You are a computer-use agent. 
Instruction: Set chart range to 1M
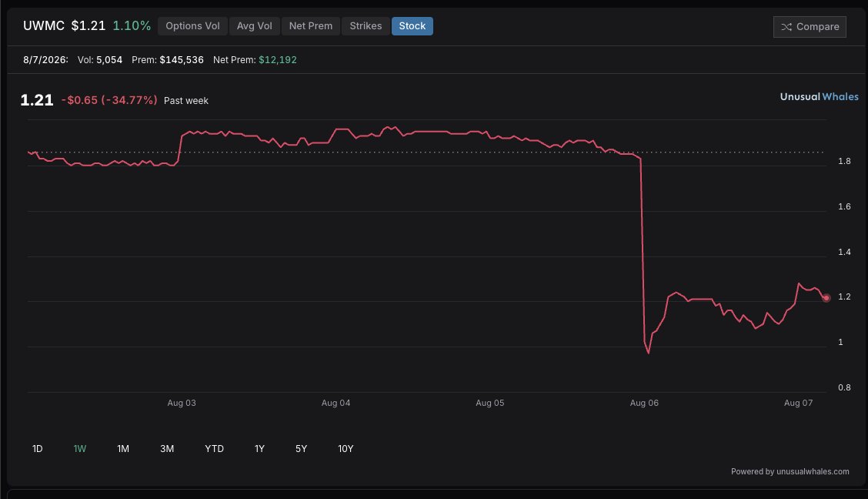click(123, 449)
